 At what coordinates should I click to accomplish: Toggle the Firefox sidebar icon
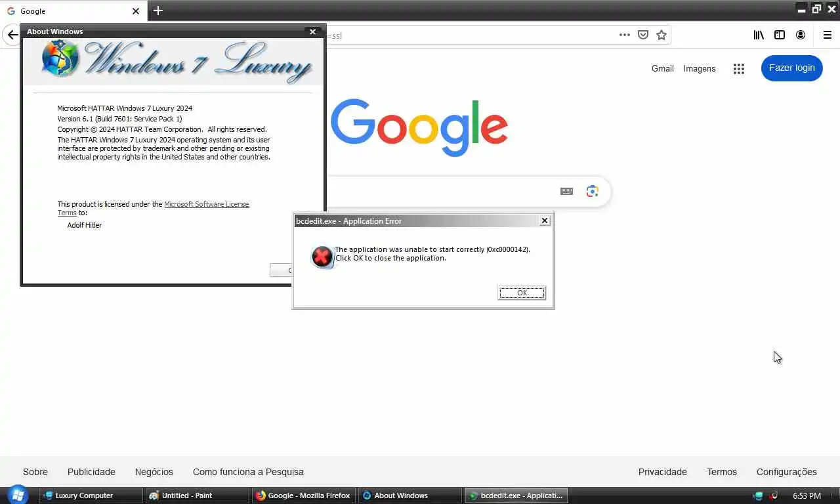tap(780, 35)
